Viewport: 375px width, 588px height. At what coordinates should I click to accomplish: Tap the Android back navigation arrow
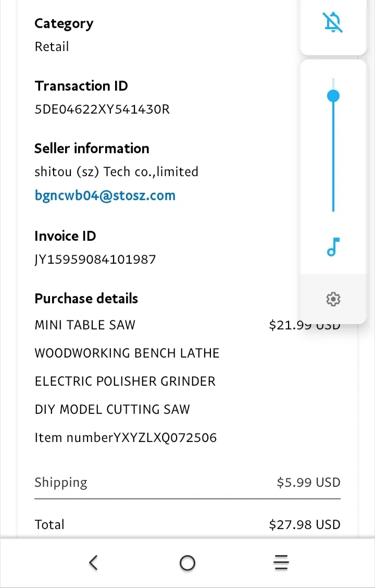(93, 562)
